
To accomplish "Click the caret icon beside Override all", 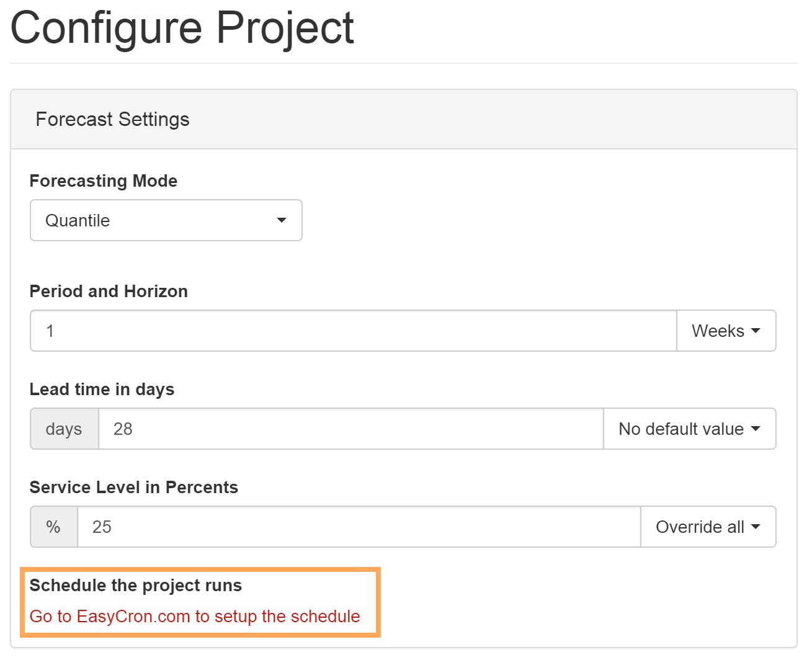I will (756, 527).
